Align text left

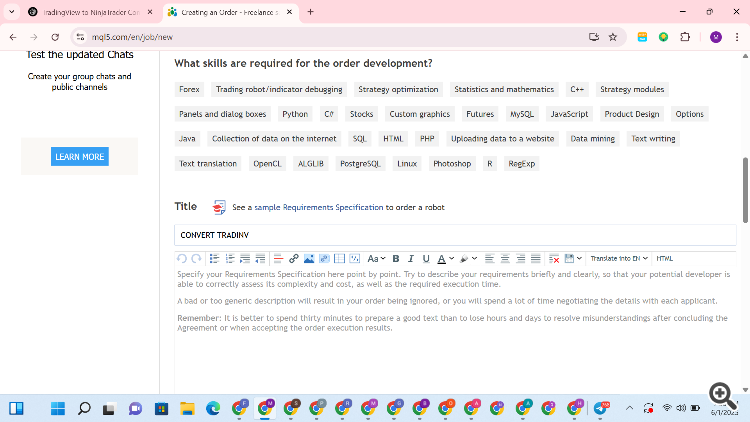pos(489,258)
